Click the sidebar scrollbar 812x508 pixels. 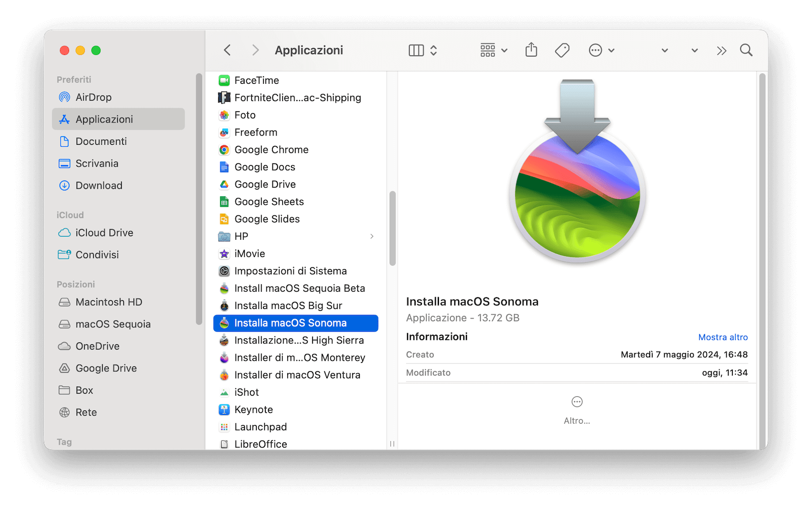coord(199,199)
